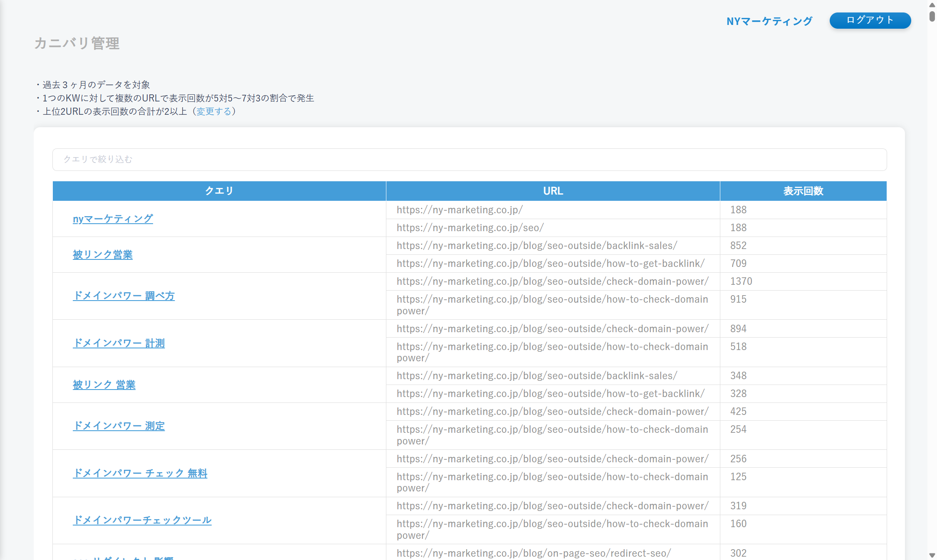Focus the クエリで絞り込む filter field
Viewport: 937px width, 560px height.
(x=470, y=159)
